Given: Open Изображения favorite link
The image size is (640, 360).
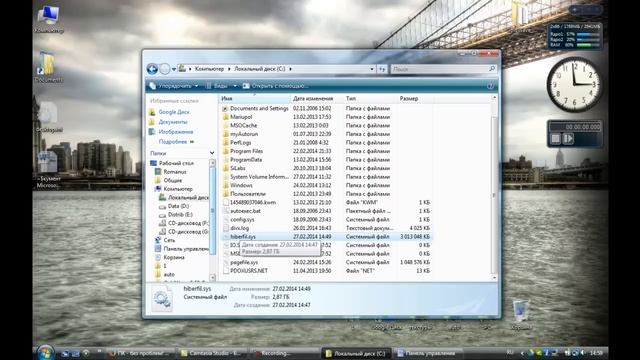Looking at the screenshot, I should 176,132.
